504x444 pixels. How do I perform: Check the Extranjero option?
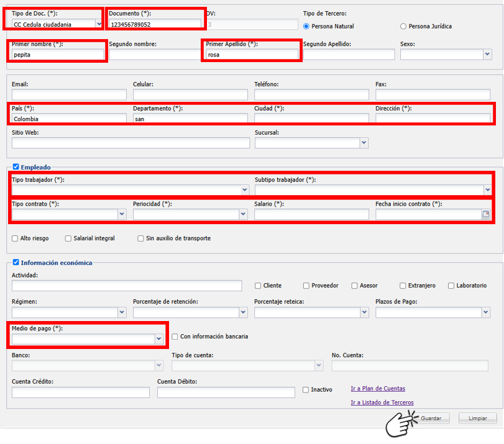tap(403, 286)
